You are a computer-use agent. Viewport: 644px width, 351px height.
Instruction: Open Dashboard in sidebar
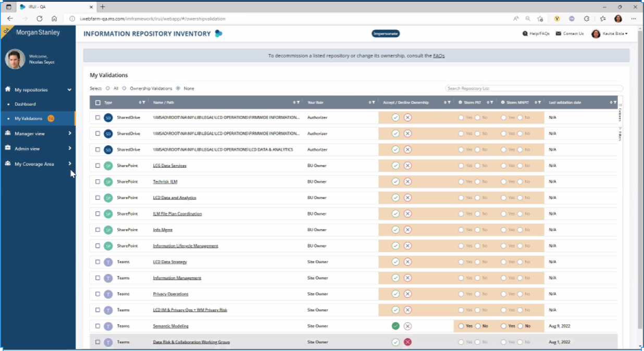pos(25,104)
